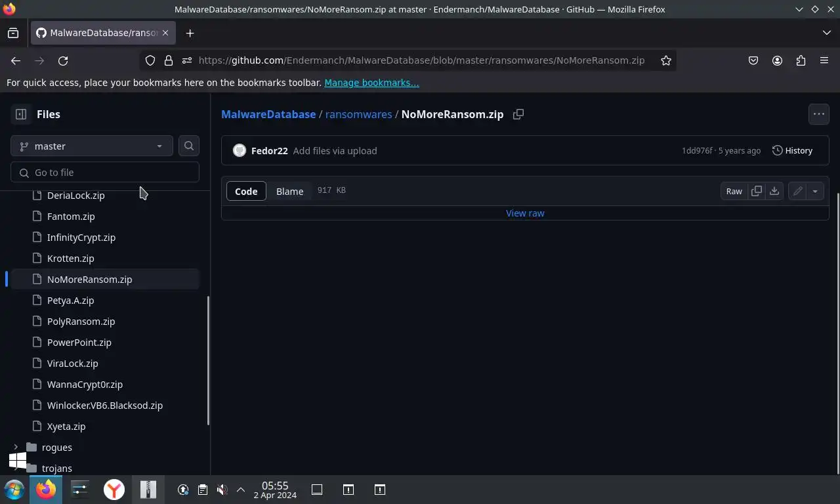The height and width of the screenshot is (504, 840).
Task: Open Fantom.zip in file tree
Action: click(x=71, y=217)
